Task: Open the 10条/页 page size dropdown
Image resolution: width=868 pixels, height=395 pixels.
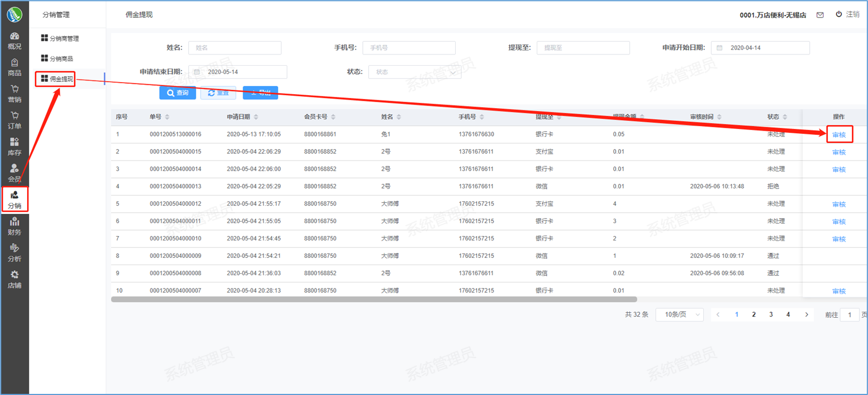Action: [680, 314]
